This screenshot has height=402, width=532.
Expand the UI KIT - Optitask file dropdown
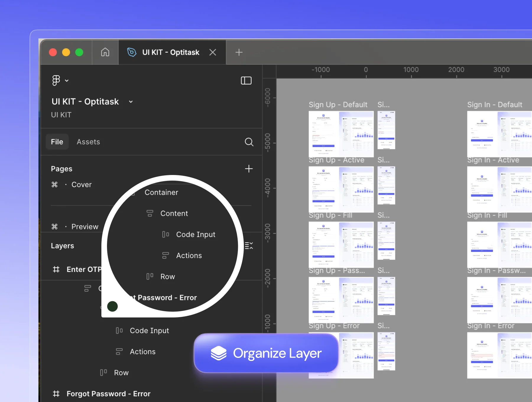(x=131, y=102)
